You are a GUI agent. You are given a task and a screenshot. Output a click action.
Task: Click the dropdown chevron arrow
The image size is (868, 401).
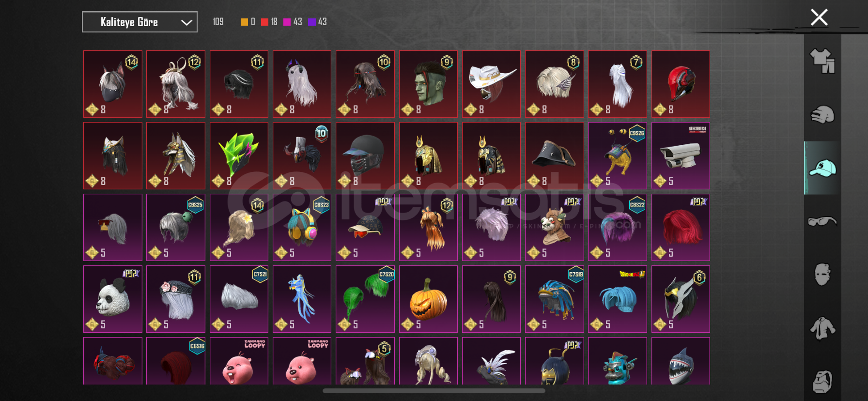coord(186,22)
